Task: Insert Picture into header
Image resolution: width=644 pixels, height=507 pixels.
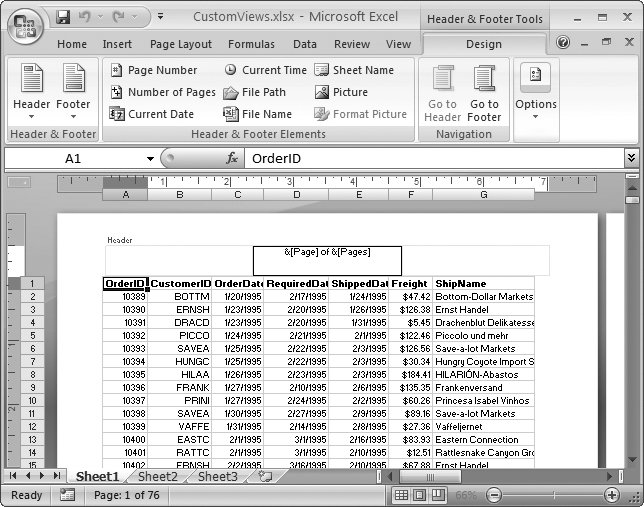Action: [x=340, y=92]
